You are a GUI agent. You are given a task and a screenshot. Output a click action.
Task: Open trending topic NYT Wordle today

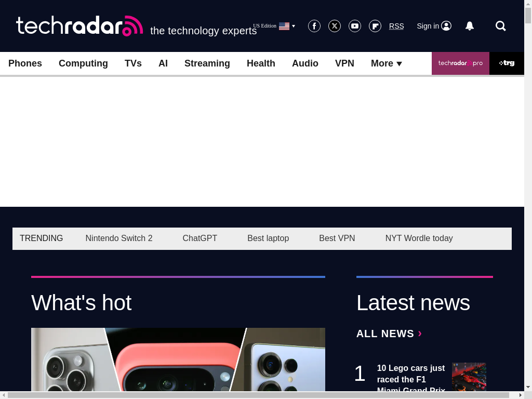[x=419, y=238]
